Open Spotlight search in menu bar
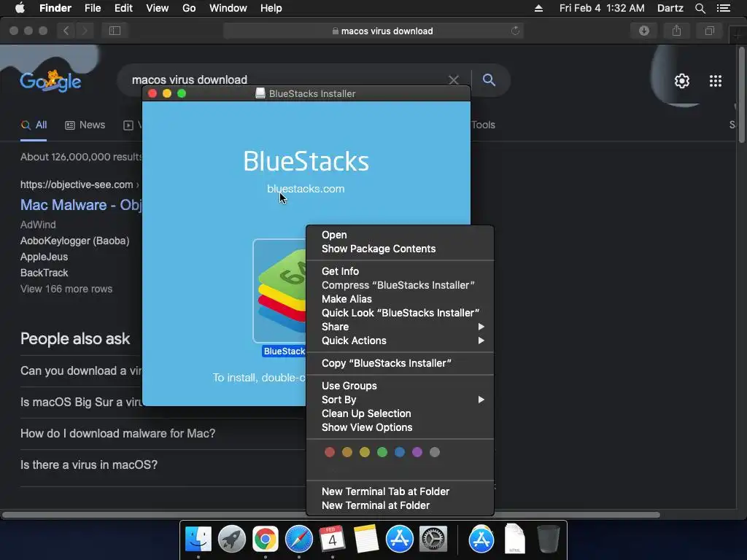This screenshot has height=560, width=747. tap(700, 8)
